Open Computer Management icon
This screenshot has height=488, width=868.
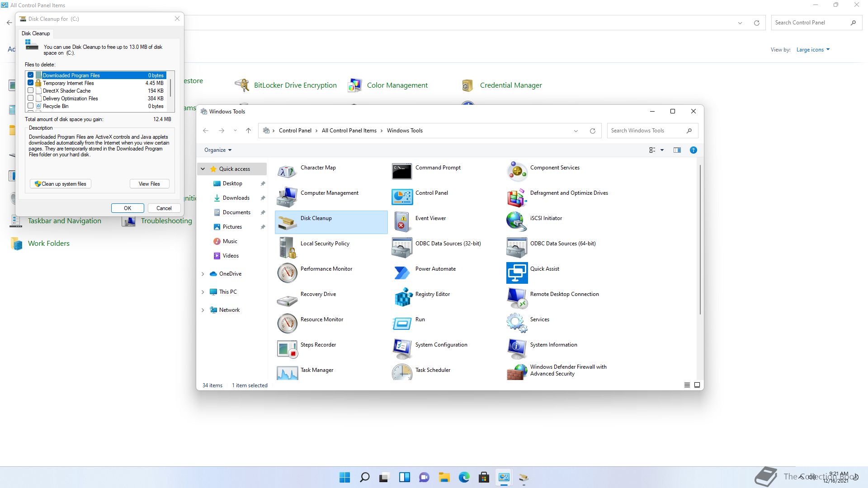tap(287, 197)
